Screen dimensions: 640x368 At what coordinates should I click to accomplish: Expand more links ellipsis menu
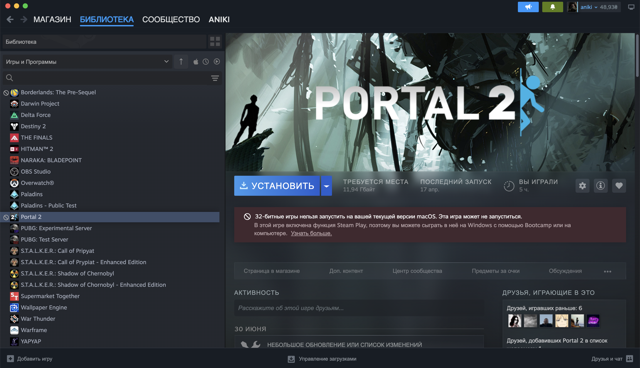(607, 271)
